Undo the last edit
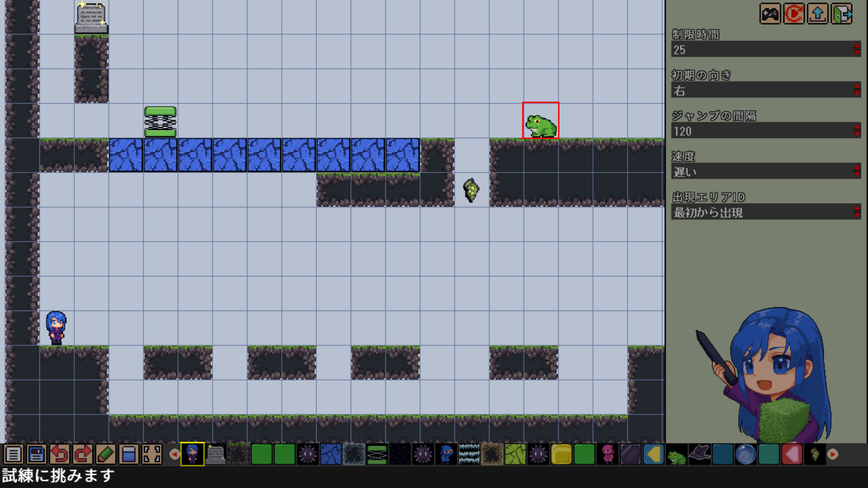The width and height of the screenshot is (868, 488). tap(59, 454)
